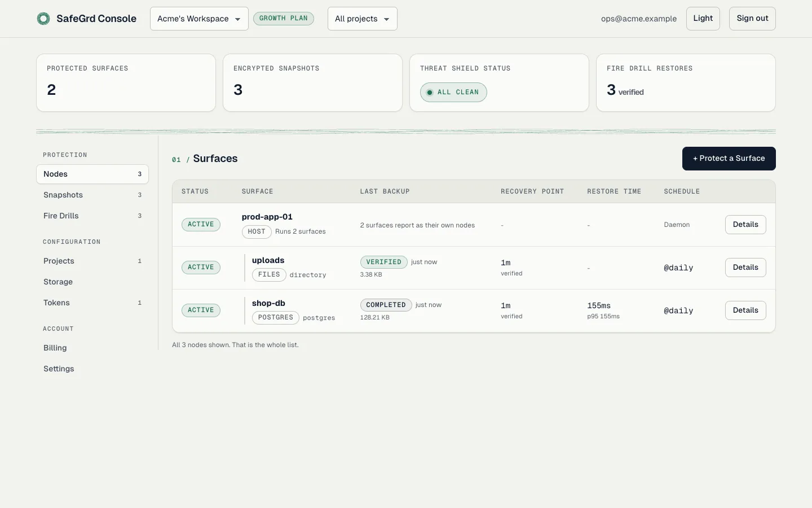Click the shop-db surface name
The height and width of the screenshot is (508, 812).
coord(268,303)
